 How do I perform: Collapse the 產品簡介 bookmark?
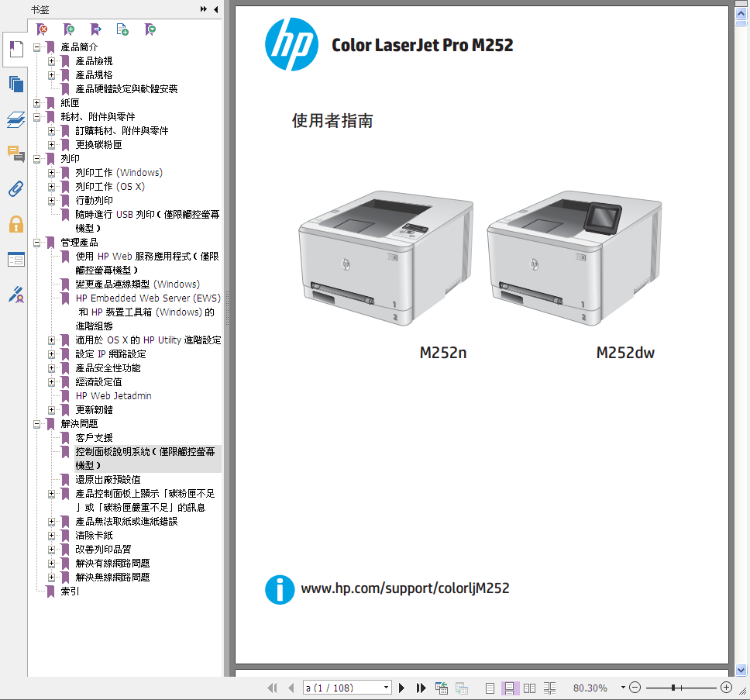[37, 47]
